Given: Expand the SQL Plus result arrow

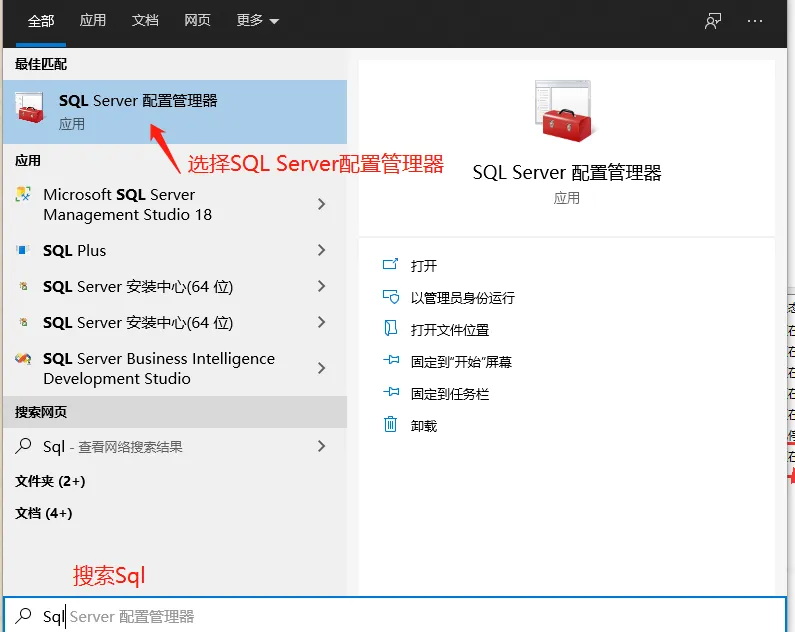Looking at the screenshot, I should coord(321,250).
